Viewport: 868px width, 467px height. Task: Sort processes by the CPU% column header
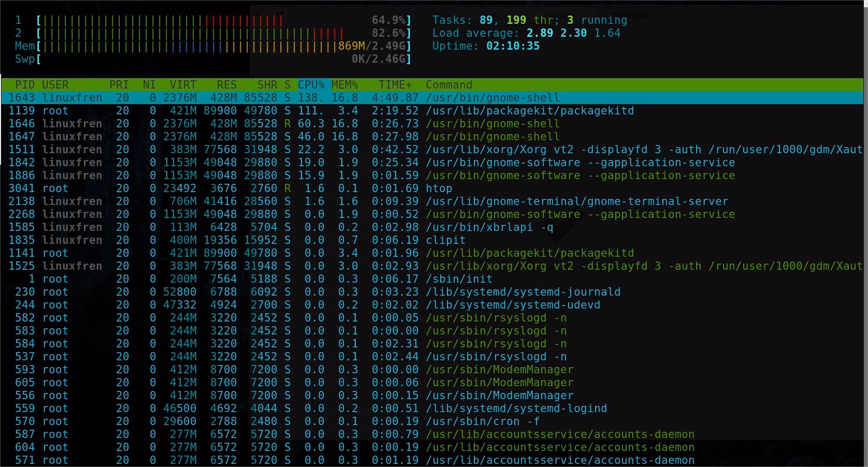311,84
